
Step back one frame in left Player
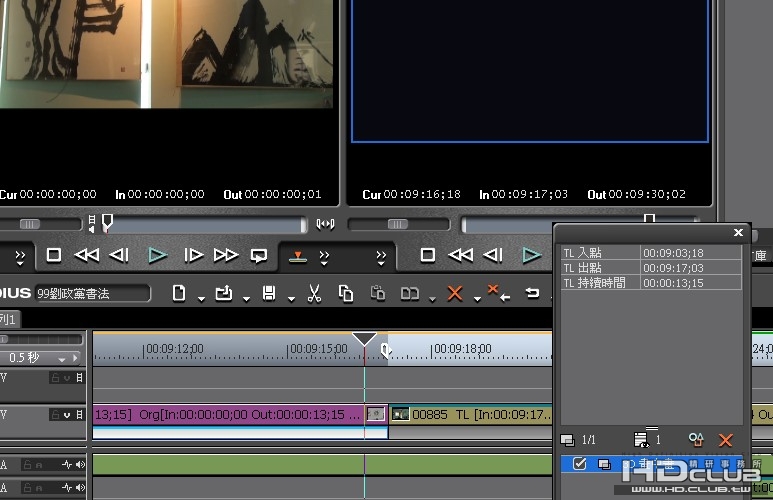pyautogui.click(x=119, y=255)
